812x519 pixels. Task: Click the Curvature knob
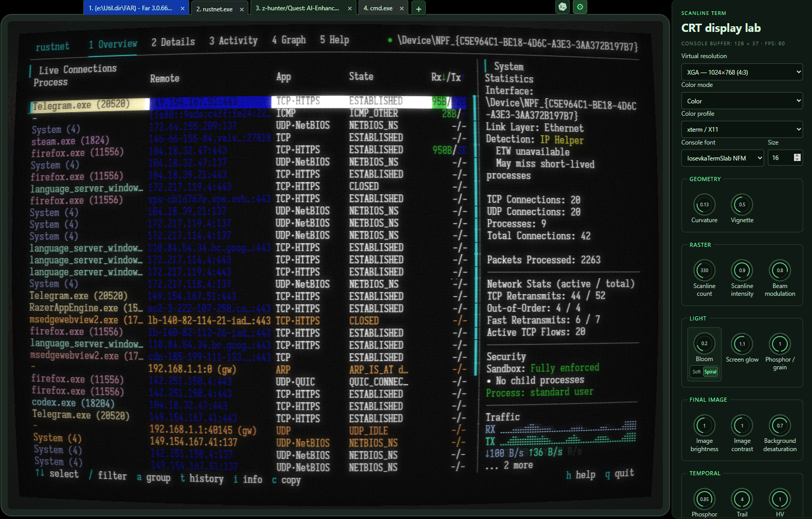(x=704, y=205)
